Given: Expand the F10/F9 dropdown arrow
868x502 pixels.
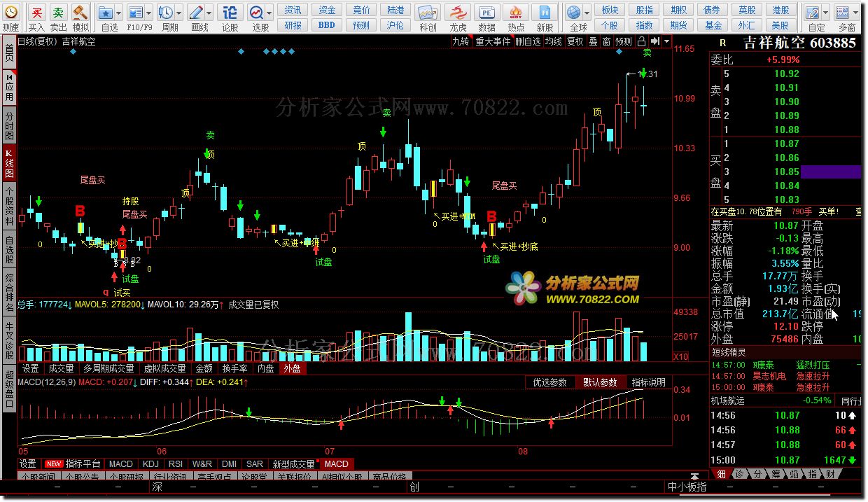Looking at the screenshot, I should point(148,13).
